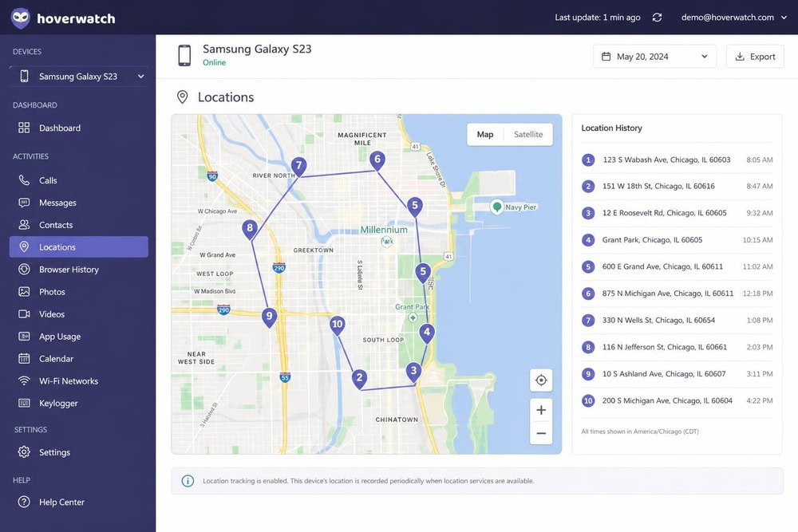This screenshot has width=798, height=532.
Task: Click the download icon on Export
Action: point(740,57)
